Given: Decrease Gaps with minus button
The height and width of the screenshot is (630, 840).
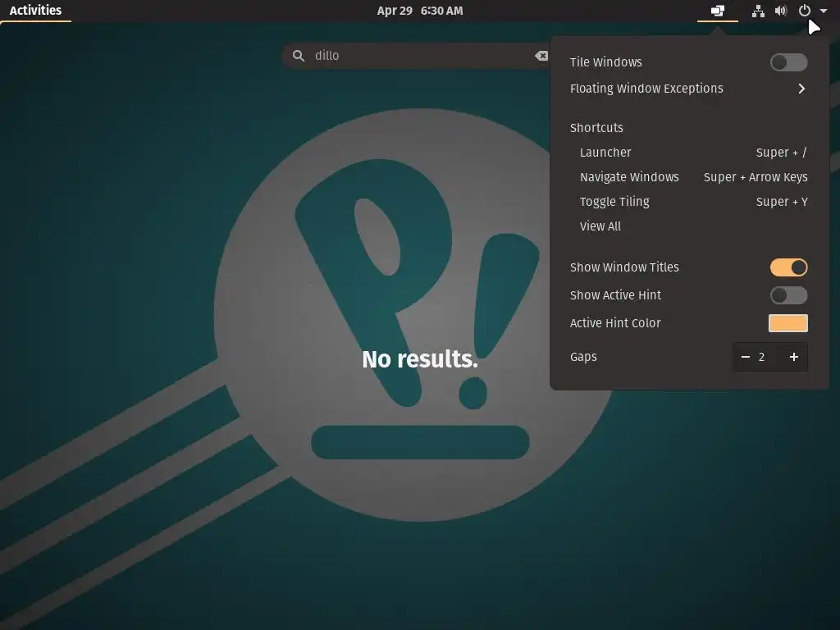Looking at the screenshot, I should pyautogui.click(x=745, y=357).
